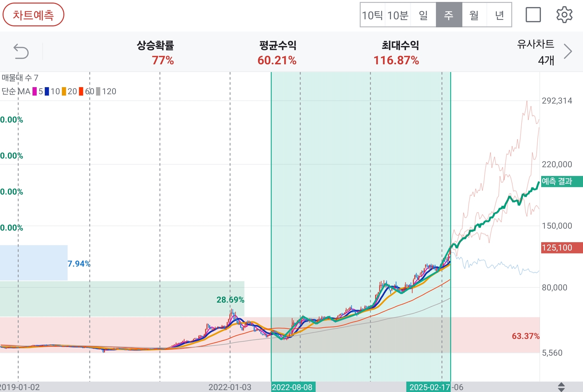
Task: Select the 10분 timeframe tab
Action: [x=398, y=15]
